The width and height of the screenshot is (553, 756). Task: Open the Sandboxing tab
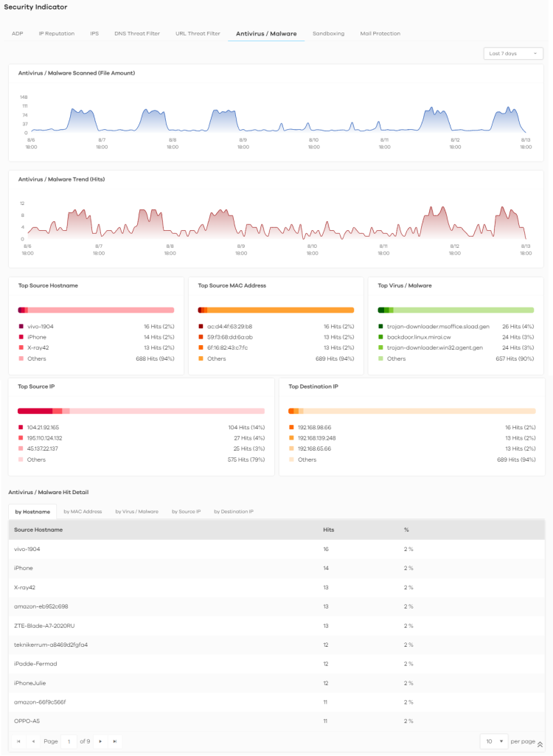pyautogui.click(x=328, y=33)
